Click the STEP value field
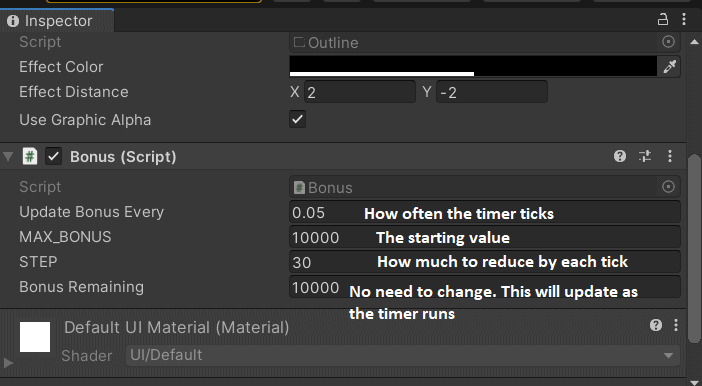702x386 pixels. point(484,262)
